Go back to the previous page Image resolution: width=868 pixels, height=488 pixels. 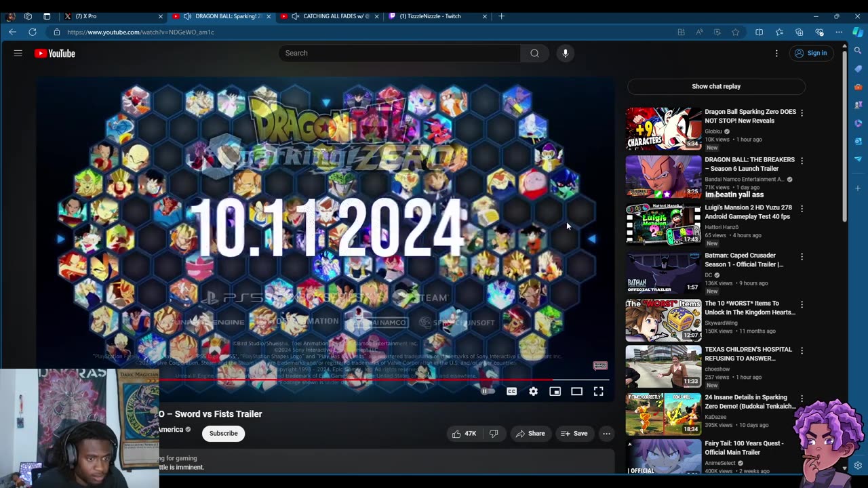tap(12, 32)
